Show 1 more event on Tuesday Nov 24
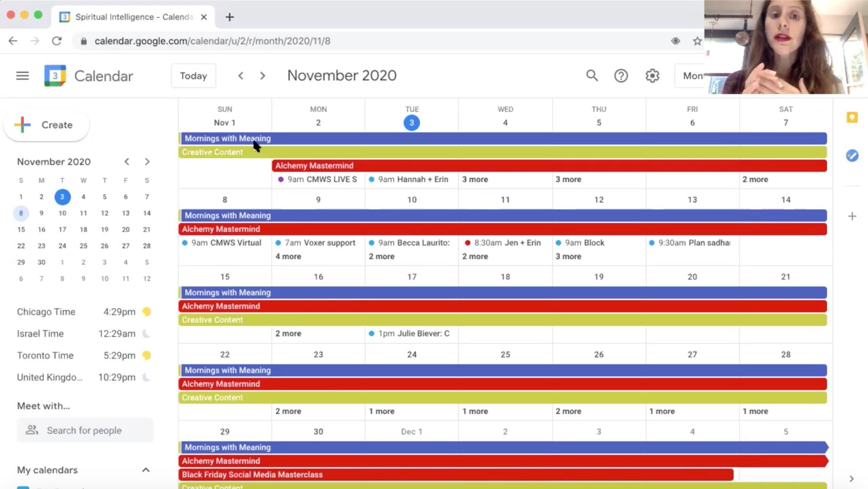 pyautogui.click(x=382, y=411)
